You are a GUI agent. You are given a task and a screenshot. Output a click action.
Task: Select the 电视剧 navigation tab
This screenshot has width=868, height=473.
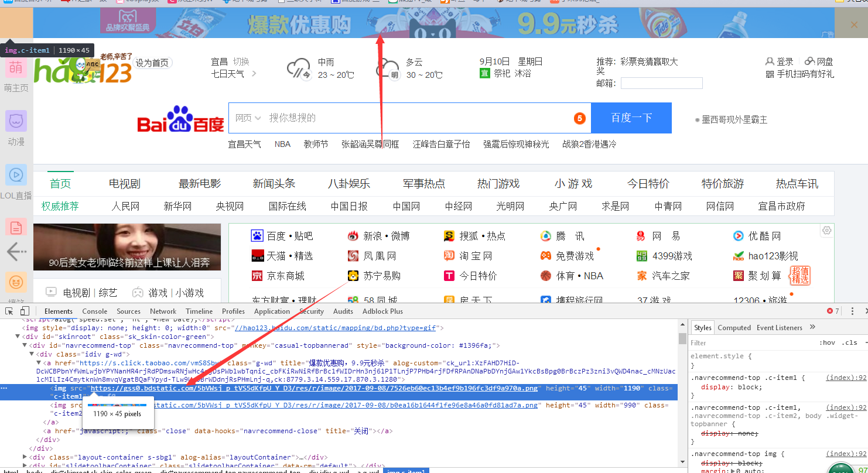pyautogui.click(x=125, y=184)
